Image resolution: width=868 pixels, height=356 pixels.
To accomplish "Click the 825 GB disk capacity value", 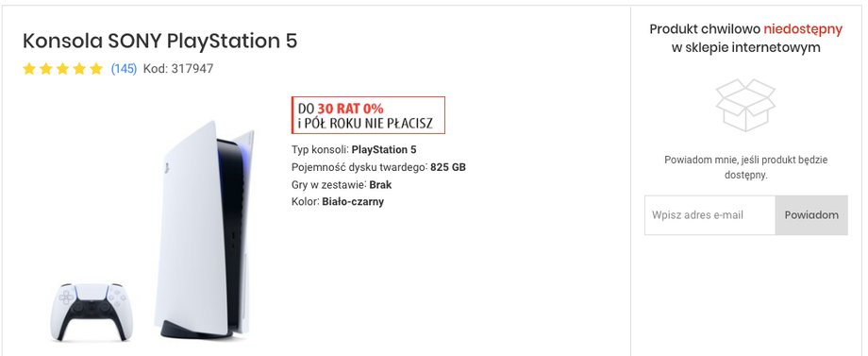I will coord(448,166).
